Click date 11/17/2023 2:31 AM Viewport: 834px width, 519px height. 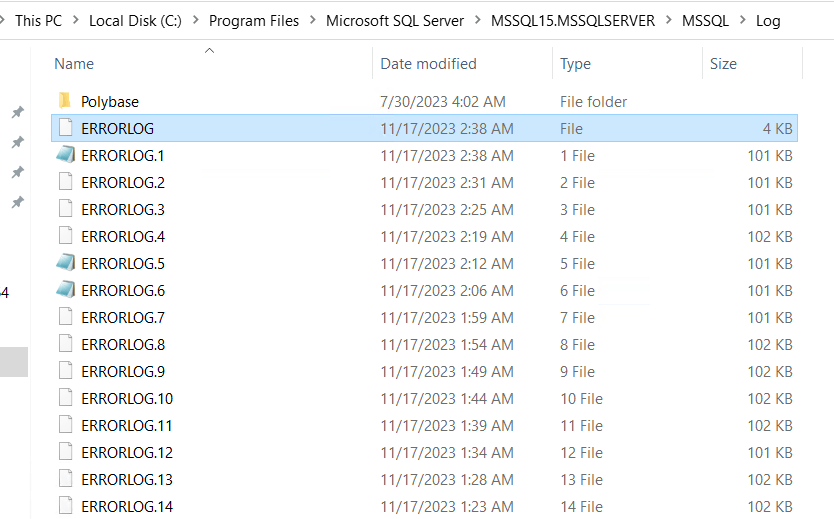tap(447, 182)
